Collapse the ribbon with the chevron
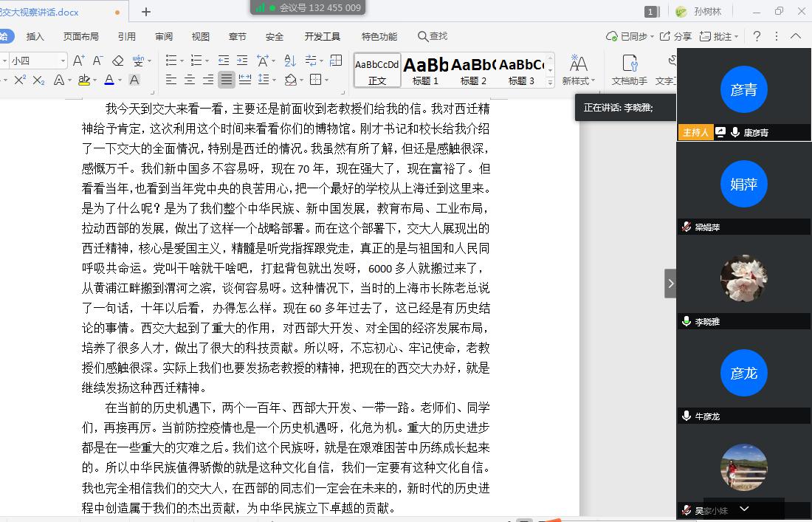Image resolution: width=812 pixels, height=522 pixels. [796, 36]
